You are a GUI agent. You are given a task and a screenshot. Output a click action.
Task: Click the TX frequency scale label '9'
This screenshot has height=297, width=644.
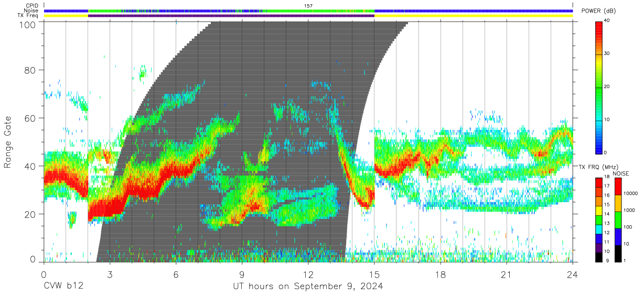[x=608, y=260]
